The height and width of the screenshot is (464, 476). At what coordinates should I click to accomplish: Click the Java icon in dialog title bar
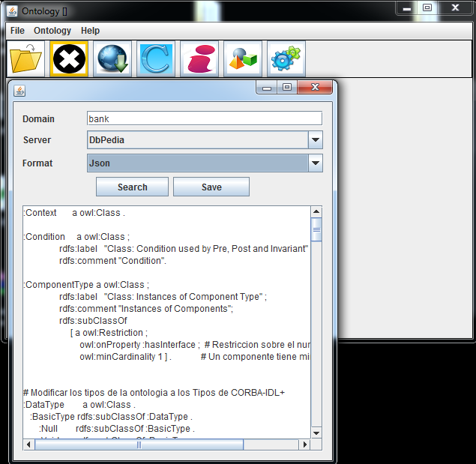click(19, 91)
